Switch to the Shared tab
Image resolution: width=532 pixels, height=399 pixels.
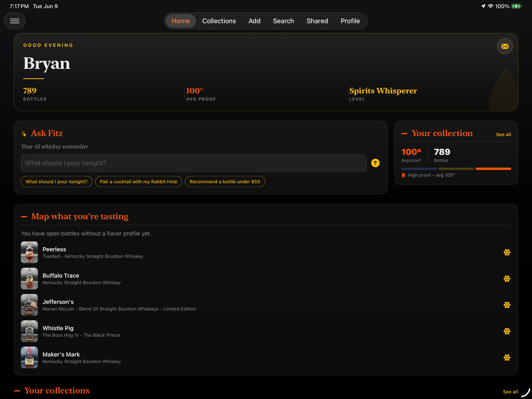pyautogui.click(x=317, y=21)
